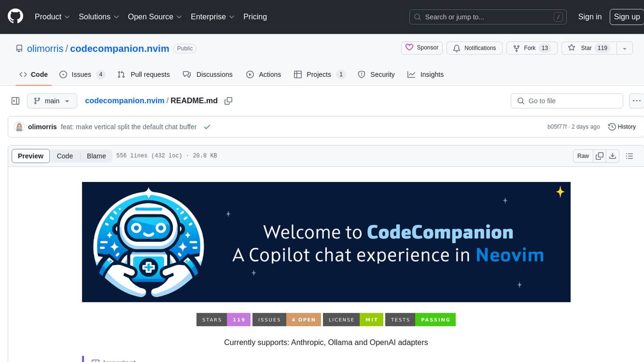Expand the Product menu

52,17
